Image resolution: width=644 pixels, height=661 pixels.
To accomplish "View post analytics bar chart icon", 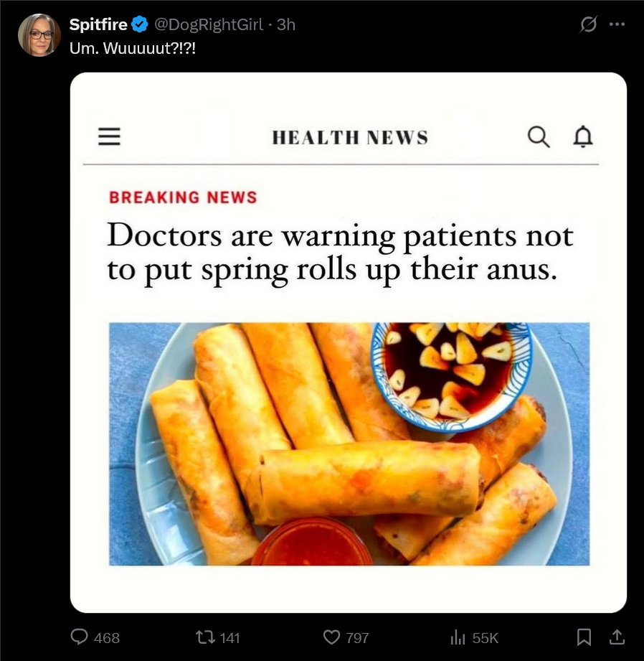I will tap(458, 637).
